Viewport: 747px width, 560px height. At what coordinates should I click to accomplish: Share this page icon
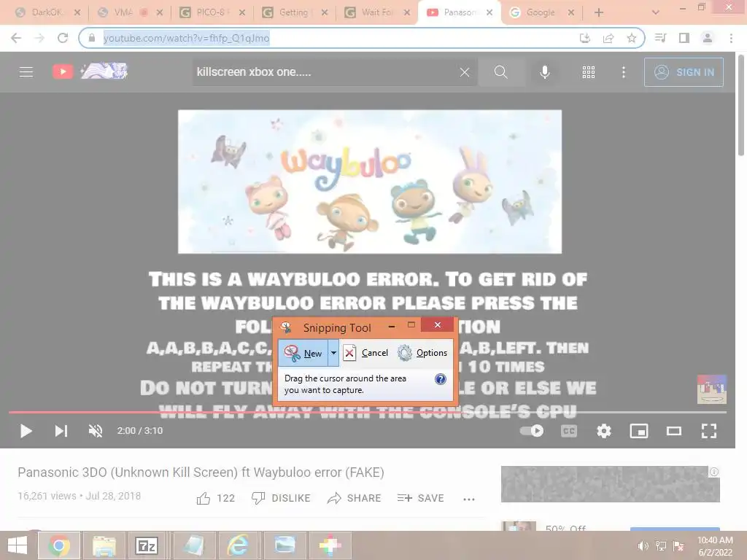[608, 38]
